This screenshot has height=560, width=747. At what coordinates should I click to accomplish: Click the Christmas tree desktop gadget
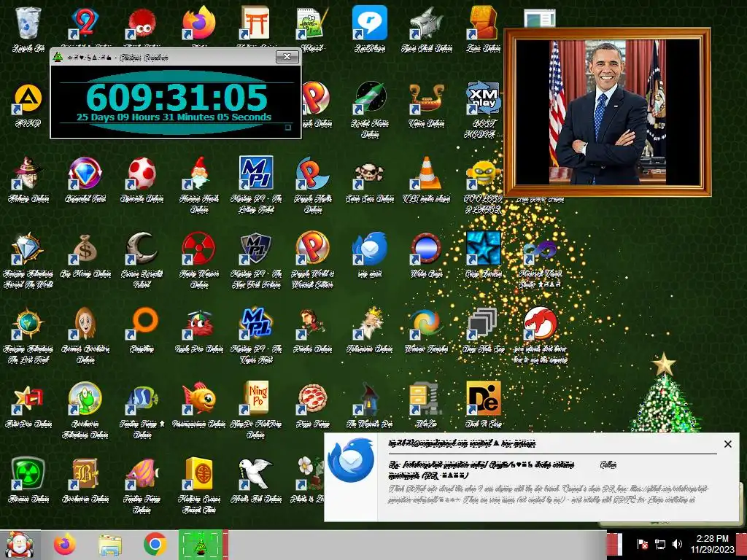point(665,393)
